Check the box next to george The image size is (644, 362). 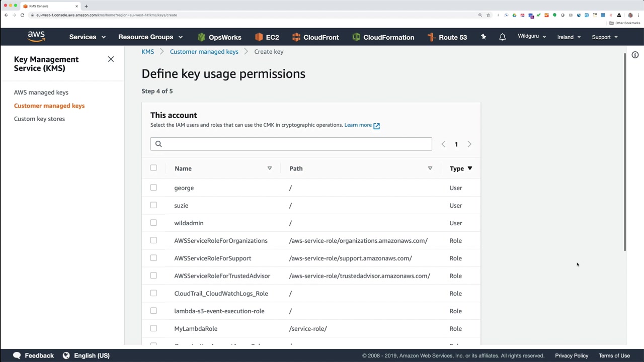tap(153, 188)
